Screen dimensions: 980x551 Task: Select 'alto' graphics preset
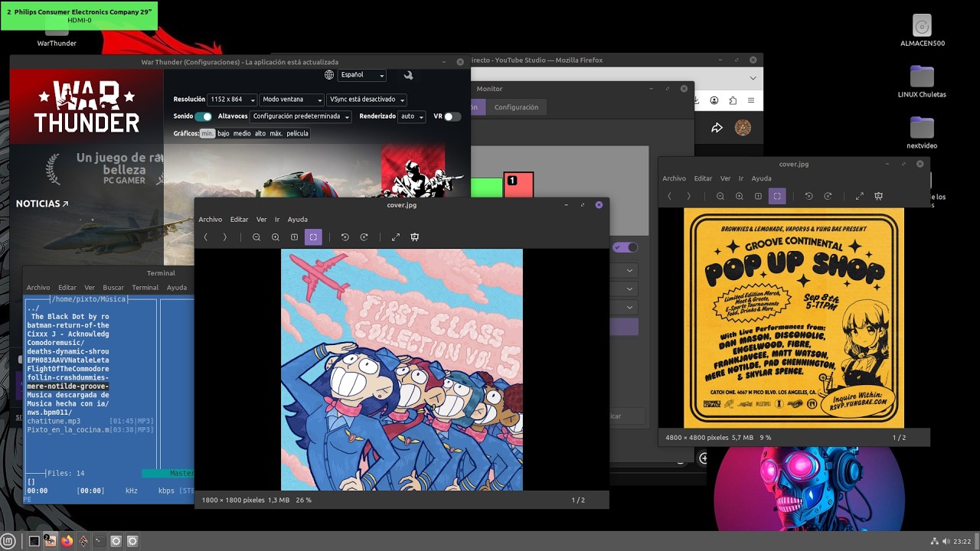(260, 133)
